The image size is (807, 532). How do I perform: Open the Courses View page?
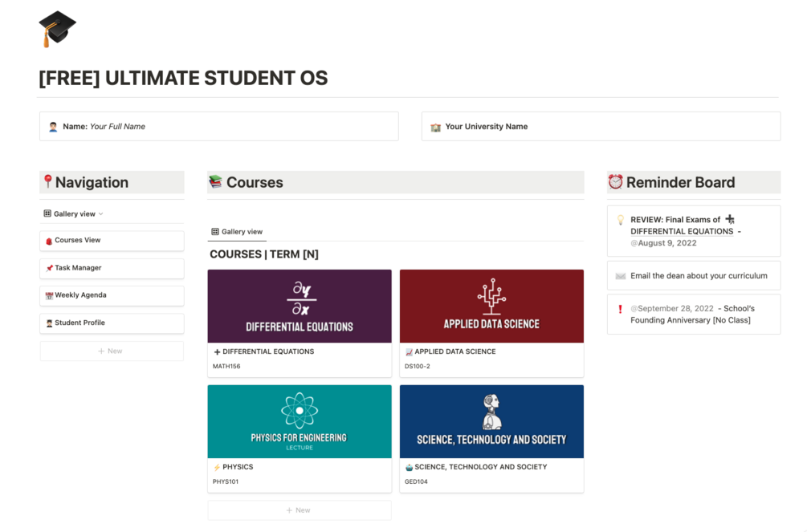click(112, 241)
